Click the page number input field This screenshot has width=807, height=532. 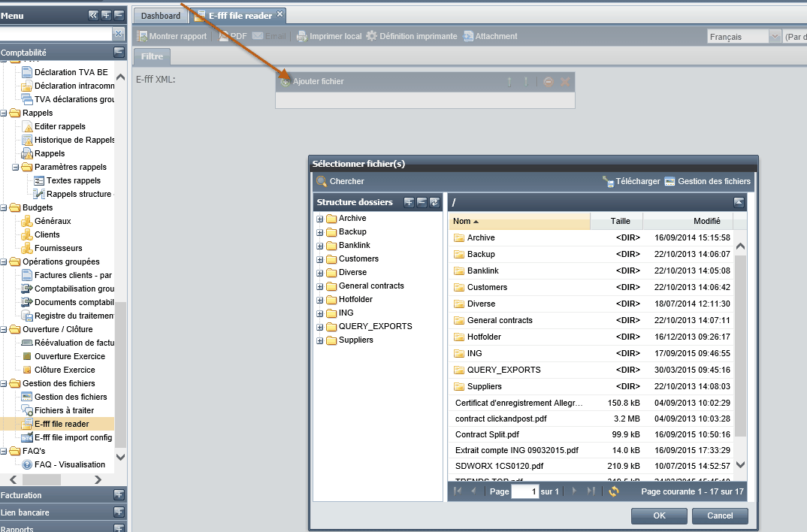tap(525, 491)
